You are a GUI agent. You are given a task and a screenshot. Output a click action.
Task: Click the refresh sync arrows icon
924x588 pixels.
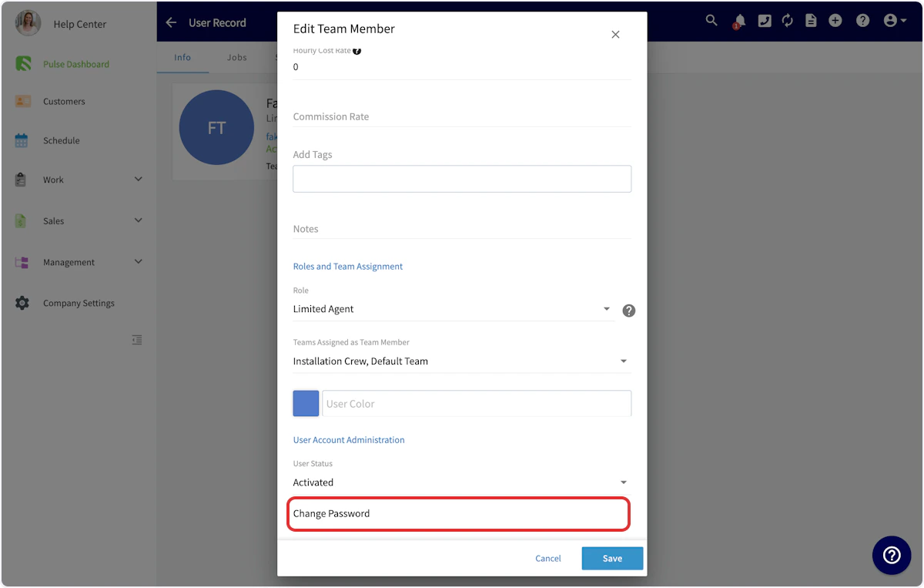tap(787, 21)
